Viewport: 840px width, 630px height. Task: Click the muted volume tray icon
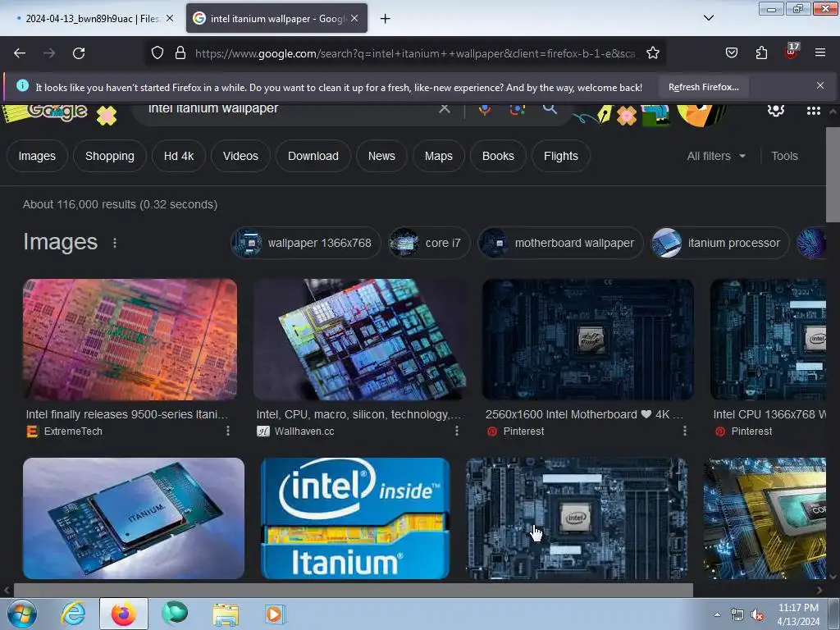coord(757,615)
